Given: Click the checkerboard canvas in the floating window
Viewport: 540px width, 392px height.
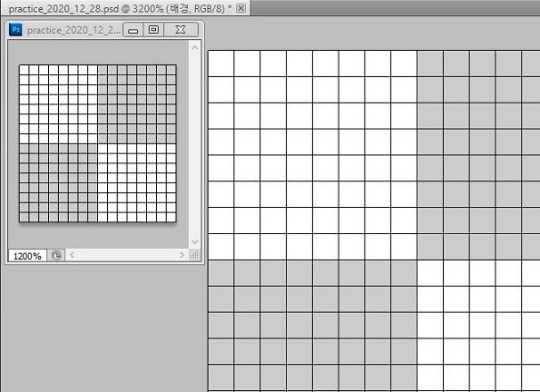Looking at the screenshot, I should point(98,143).
